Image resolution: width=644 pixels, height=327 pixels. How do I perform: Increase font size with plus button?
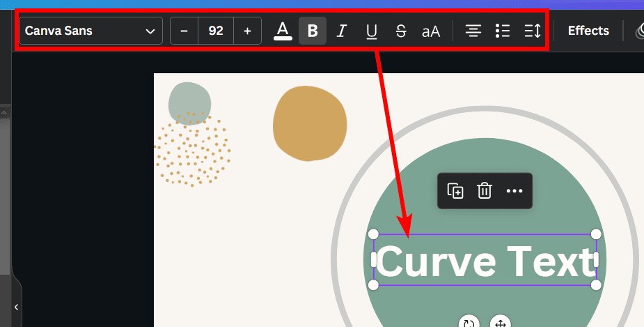(x=247, y=31)
